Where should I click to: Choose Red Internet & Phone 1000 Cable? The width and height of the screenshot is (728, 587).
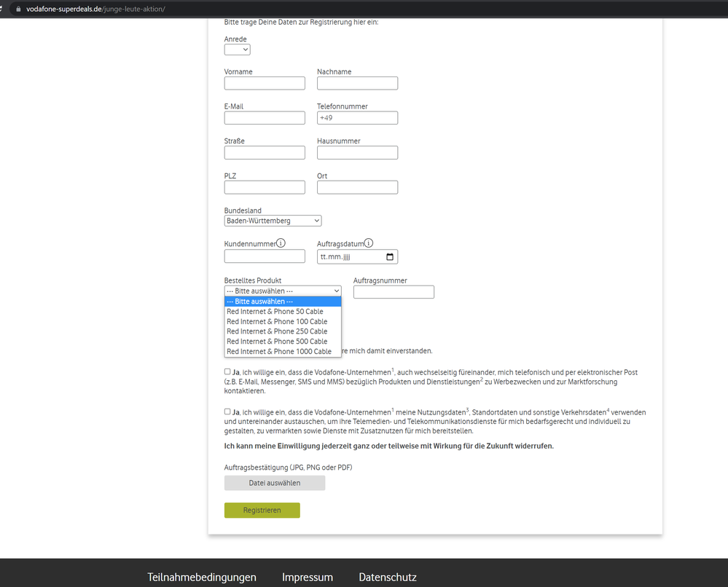[283, 352]
